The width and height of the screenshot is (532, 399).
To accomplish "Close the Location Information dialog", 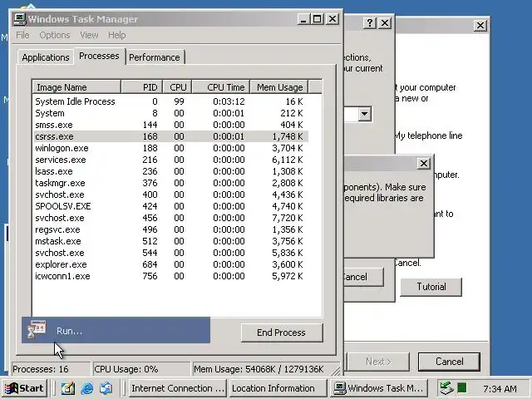I will coord(385,23).
